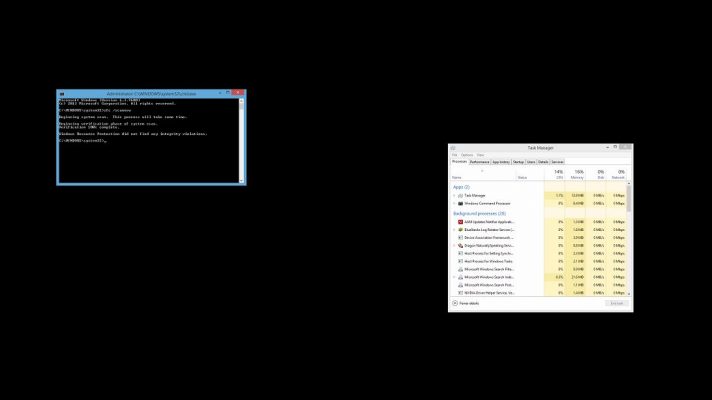
Task: Expand Dragon NaturallySpeaking service row
Action: (454, 246)
